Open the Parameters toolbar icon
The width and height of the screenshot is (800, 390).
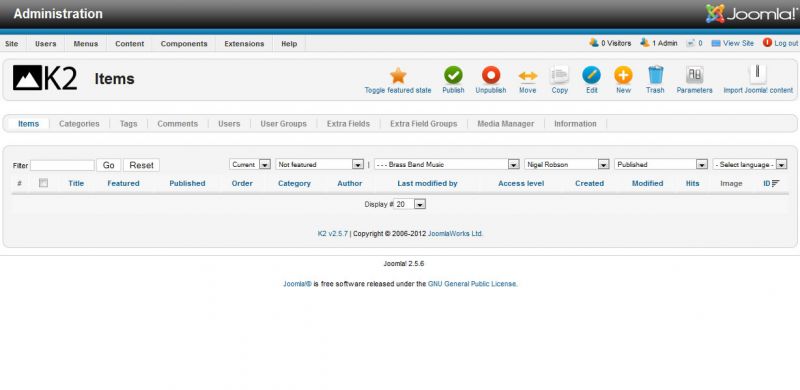[694, 75]
